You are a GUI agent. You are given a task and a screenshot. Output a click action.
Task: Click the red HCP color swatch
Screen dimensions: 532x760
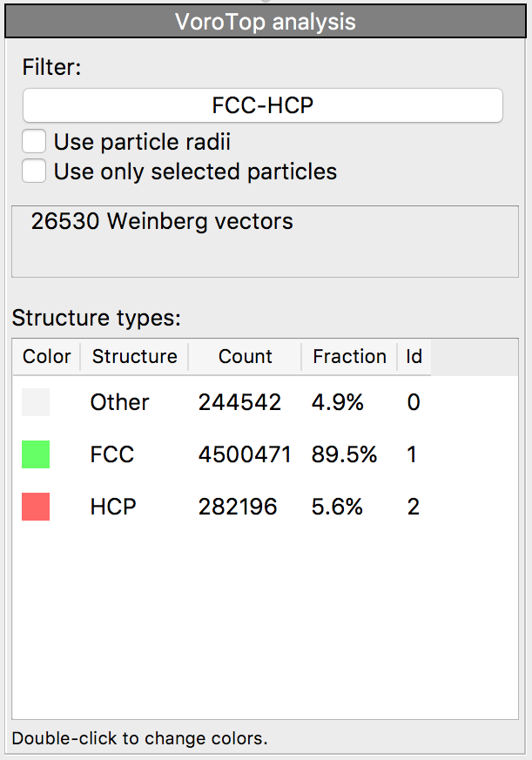pyautogui.click(x=36, y=507)
